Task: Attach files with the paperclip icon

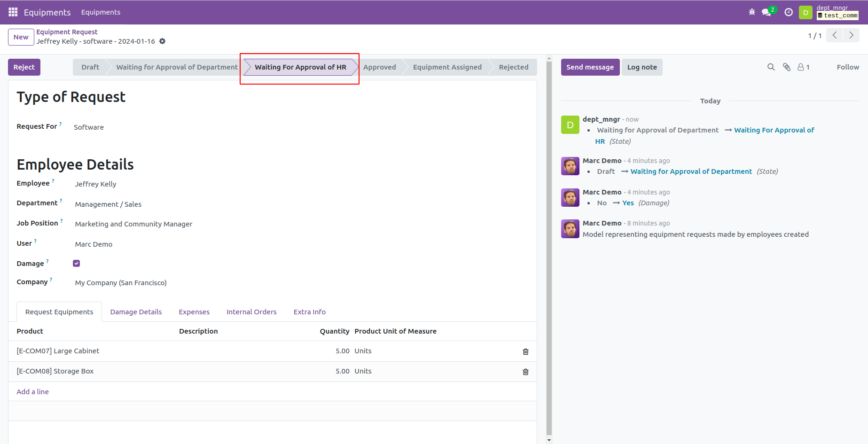Action: point(787,67)
